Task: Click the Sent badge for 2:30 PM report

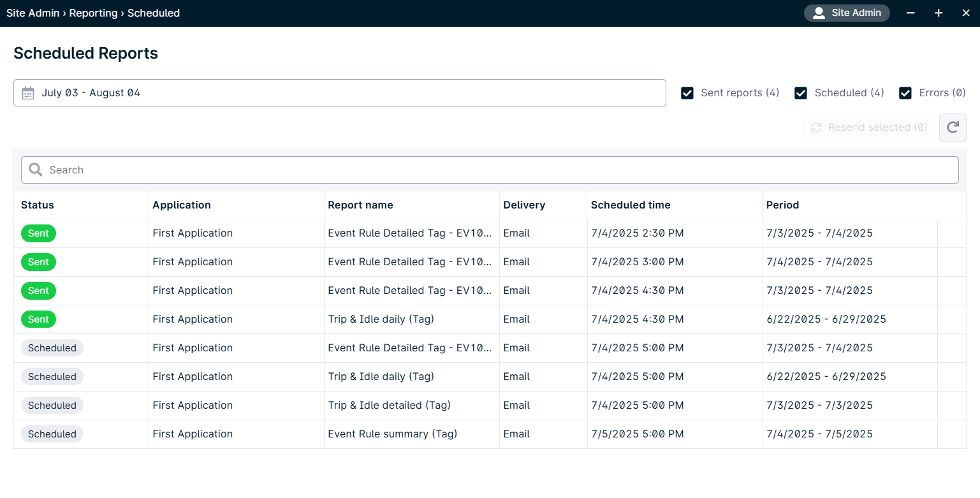Action: (x=38, y=233)
